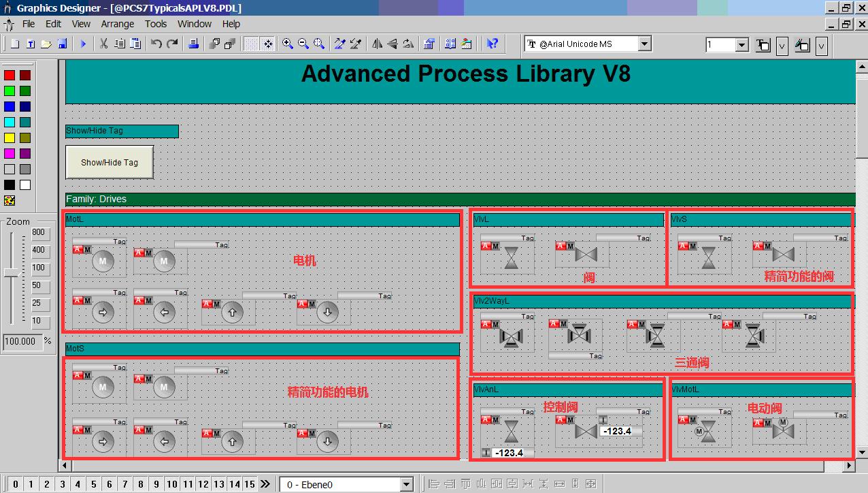
Task: Click the What's This help cursor icon
Action: pos(492,44)
